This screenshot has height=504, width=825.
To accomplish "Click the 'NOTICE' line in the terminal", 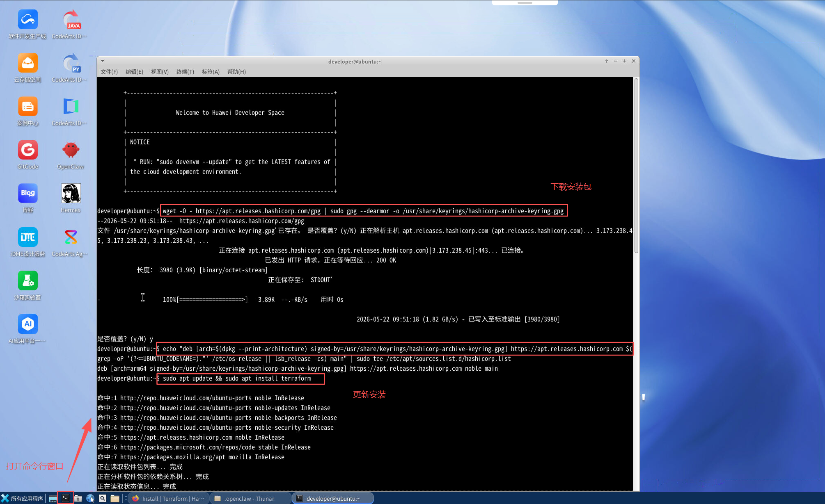I will tap(140, 142).
